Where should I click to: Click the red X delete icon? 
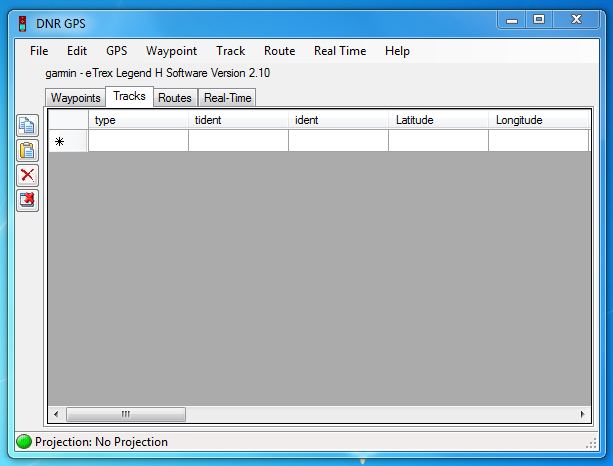(27, 175)
